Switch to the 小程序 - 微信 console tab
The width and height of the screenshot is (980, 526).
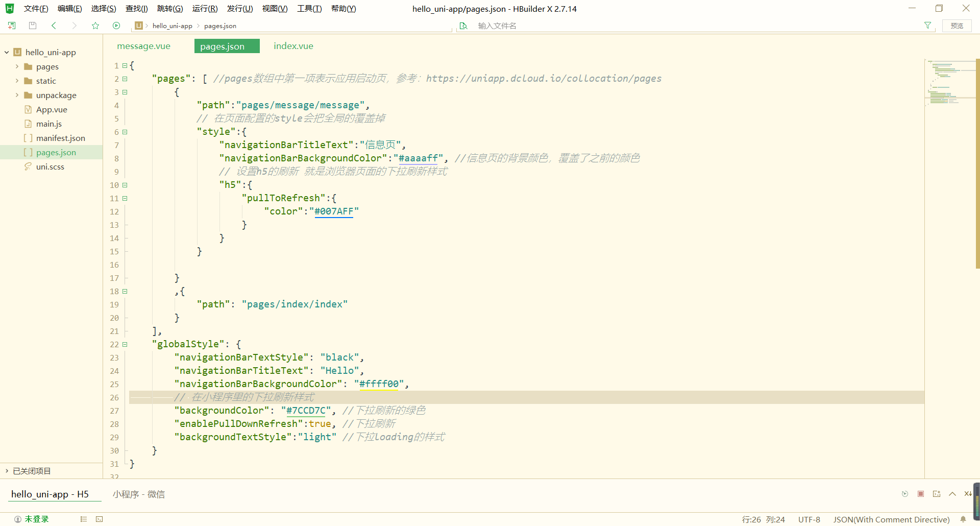pos(139,494)
